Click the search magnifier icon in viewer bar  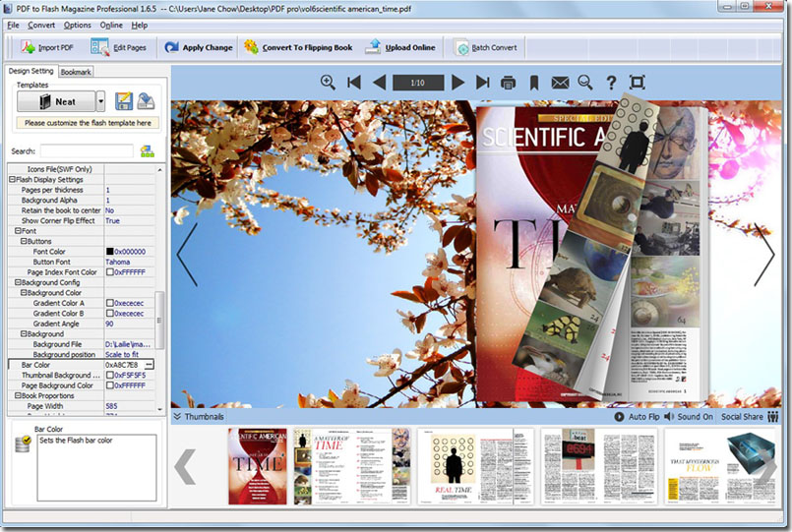click(x=585, y=83)
